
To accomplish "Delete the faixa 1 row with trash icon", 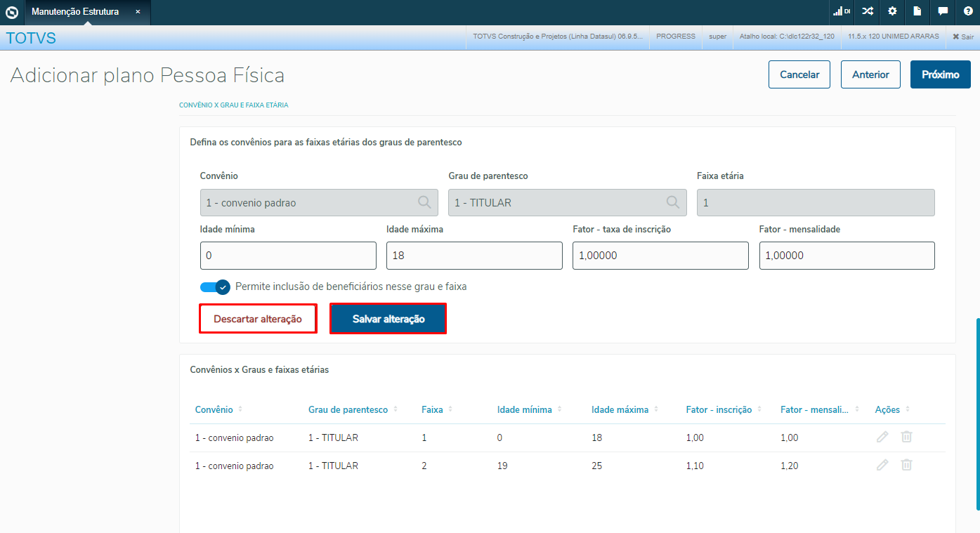I will (x=907, y=437).
